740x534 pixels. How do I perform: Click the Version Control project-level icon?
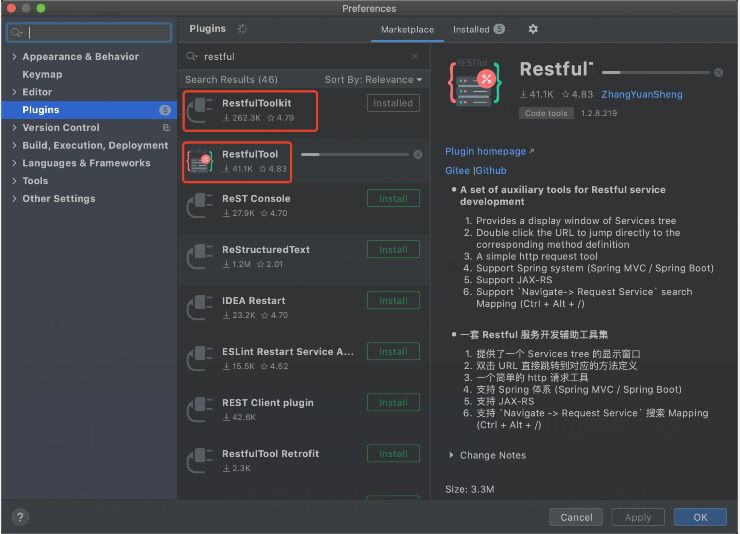166,127
